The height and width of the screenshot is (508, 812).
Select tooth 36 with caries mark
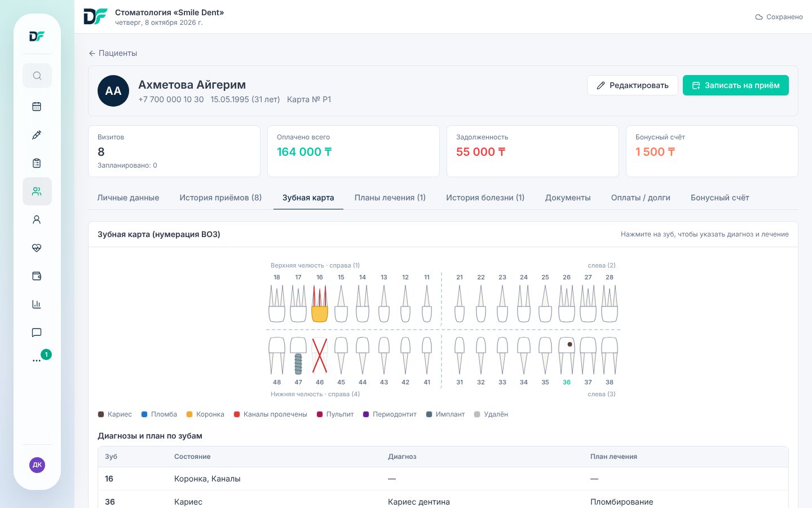click(567, 356)
